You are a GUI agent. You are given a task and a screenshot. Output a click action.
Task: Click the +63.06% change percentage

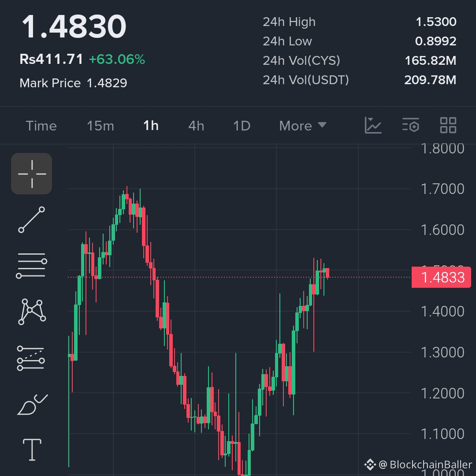click(x=117, y=59)
